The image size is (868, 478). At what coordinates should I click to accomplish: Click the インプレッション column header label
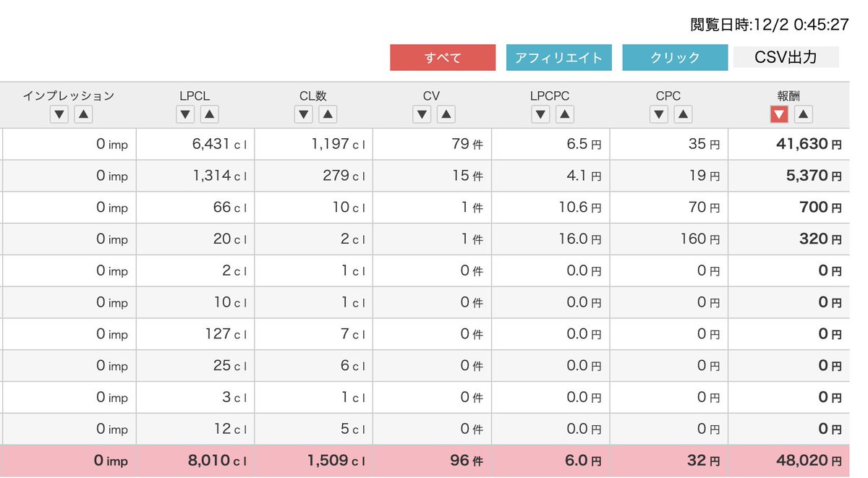coord(69,95)
